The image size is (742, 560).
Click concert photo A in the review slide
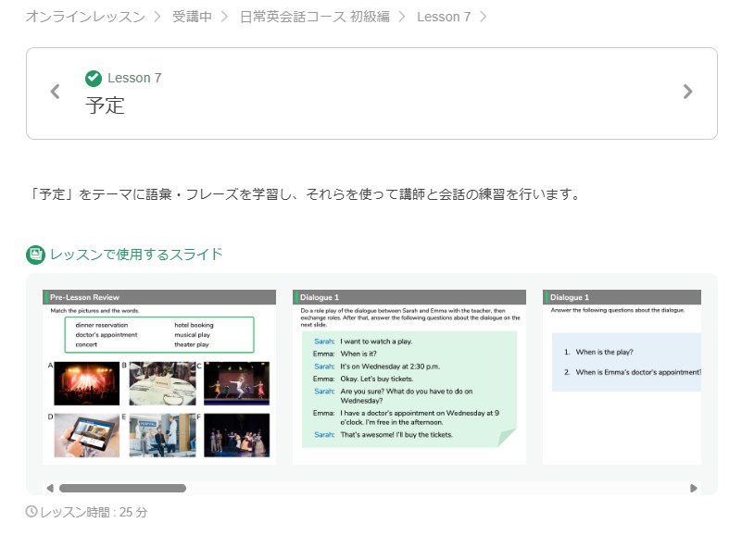[x=86, y=383]
